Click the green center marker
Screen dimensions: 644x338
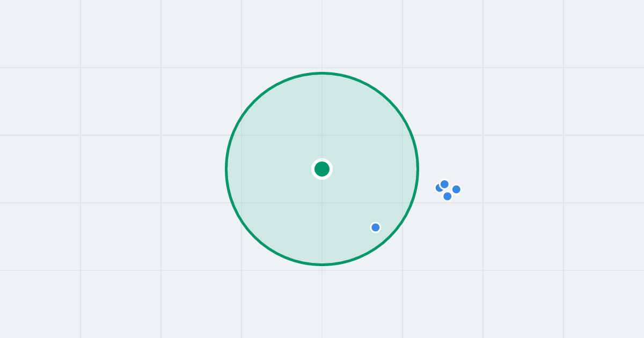[322, 169]
